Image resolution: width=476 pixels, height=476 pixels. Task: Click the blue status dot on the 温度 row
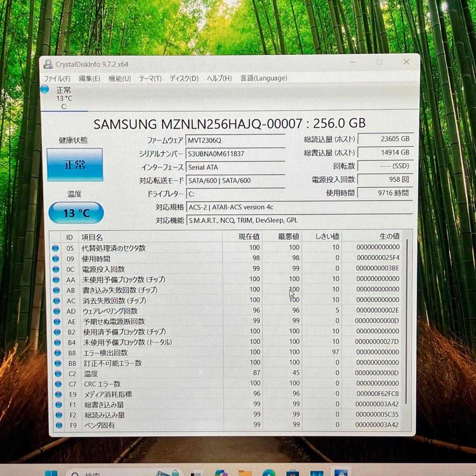(x=56, y=373)
